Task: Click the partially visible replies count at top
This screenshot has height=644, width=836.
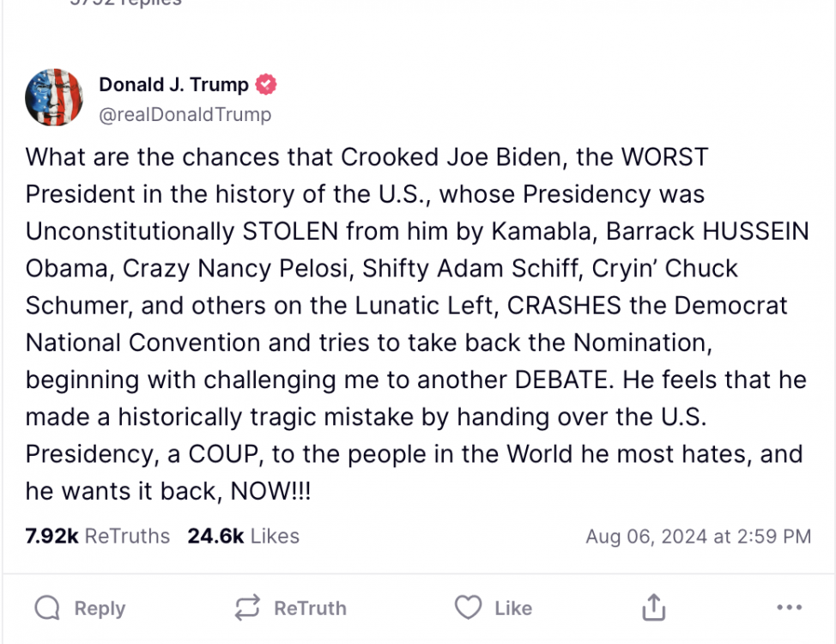Action: [x=125, y=3]
